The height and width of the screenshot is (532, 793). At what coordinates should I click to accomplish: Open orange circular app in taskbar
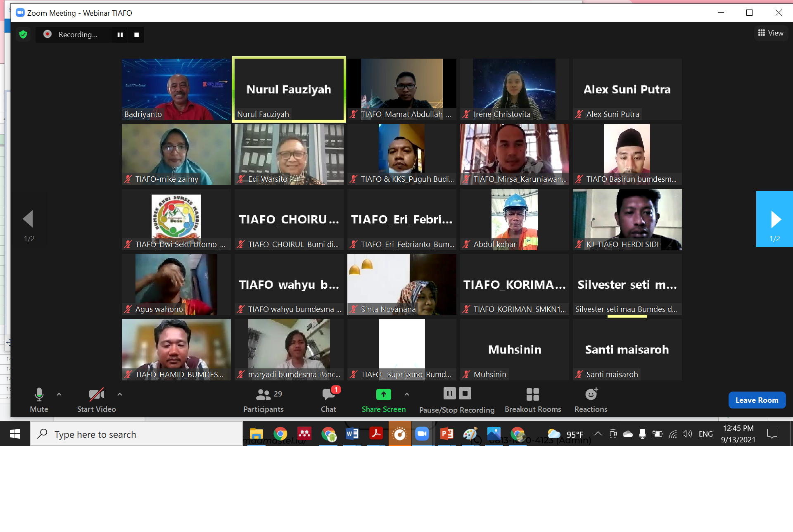400,434
